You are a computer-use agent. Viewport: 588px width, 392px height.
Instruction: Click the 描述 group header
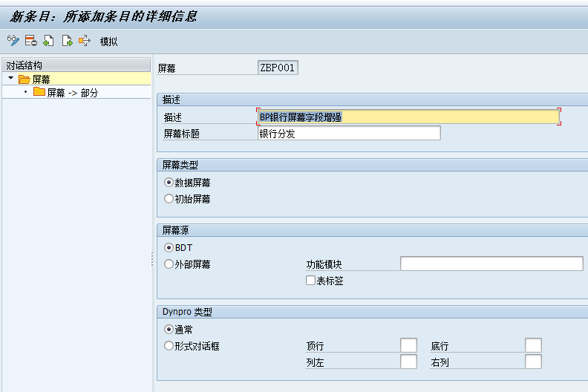pyautogui.click(x=373, y=99)
